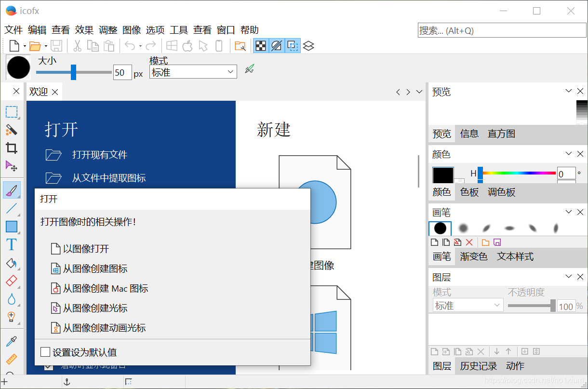The width and height of the screenshot is (588, 389).
Task: Click the new Windows icon toolbar button
Action: pos(172,46)
